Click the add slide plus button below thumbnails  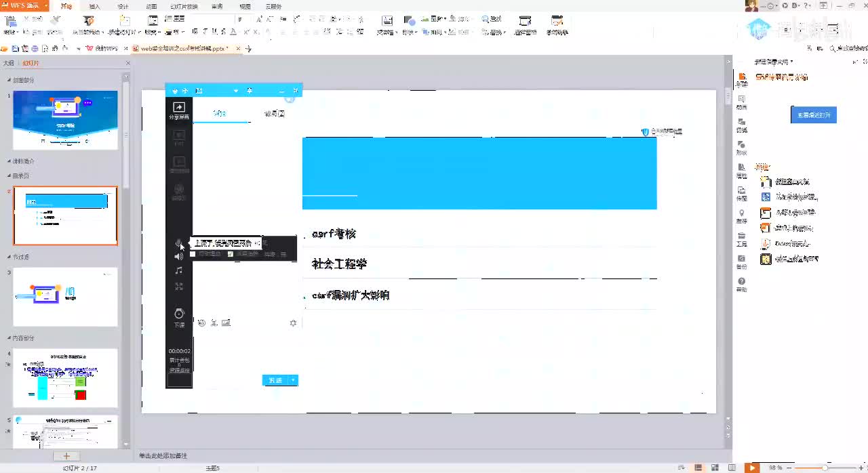click(x=66, y=456)
